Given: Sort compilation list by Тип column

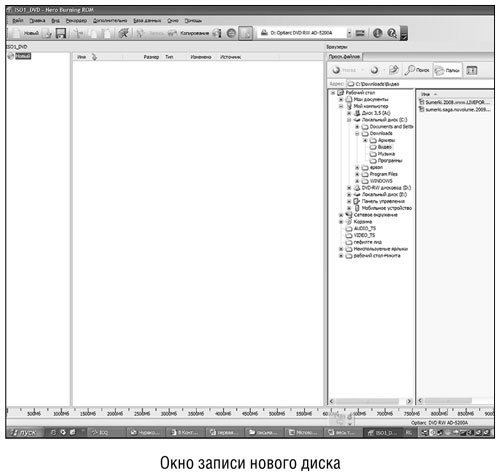Looking at the screenshot, I should (x=169, y=57).
